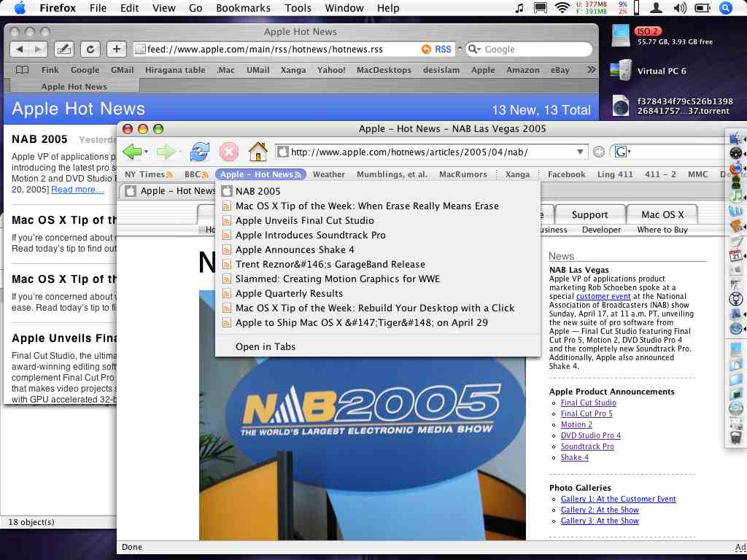Open the Firefox File menu

pyautogui.click(x=98, y=8)
